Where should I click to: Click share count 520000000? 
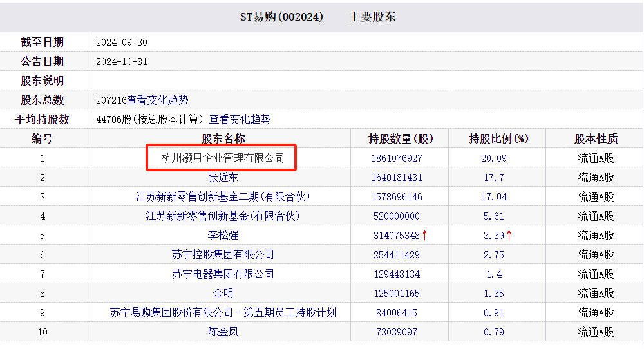click(397, 216)
